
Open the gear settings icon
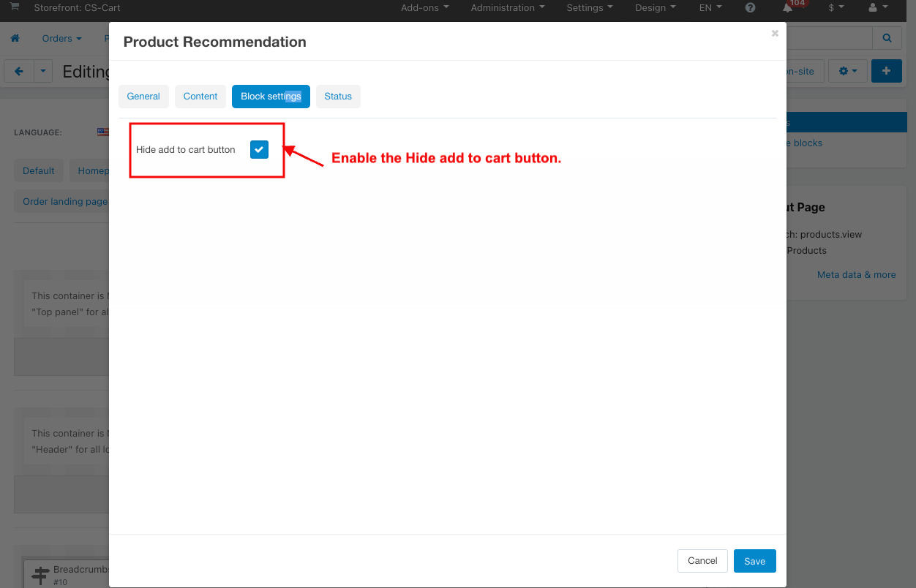(844, 71)
